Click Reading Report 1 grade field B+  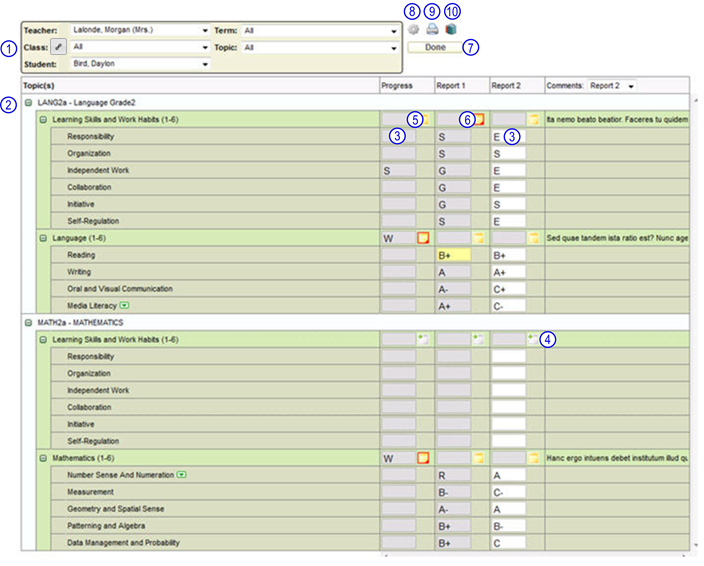click(x=453, y=255)
